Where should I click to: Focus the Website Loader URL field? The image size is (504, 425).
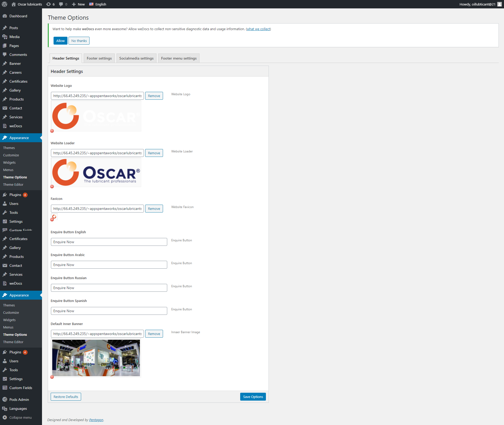[x=97, y=153]
